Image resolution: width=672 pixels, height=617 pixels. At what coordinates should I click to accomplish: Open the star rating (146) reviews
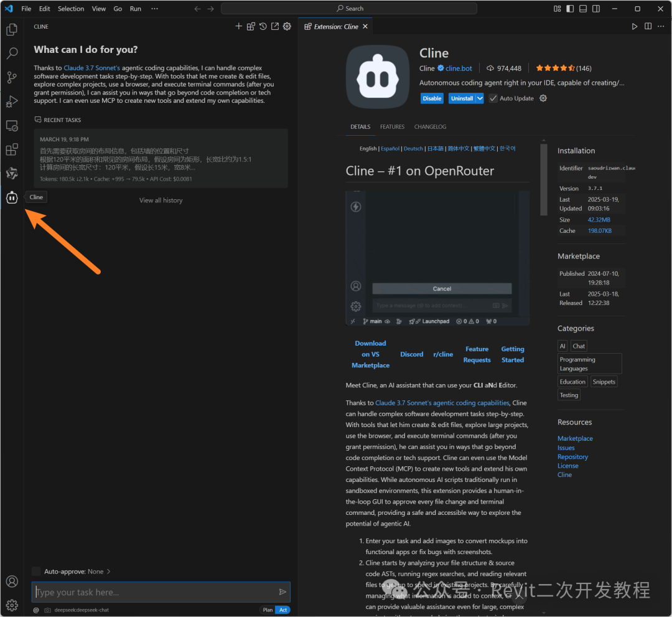[564, 68]
